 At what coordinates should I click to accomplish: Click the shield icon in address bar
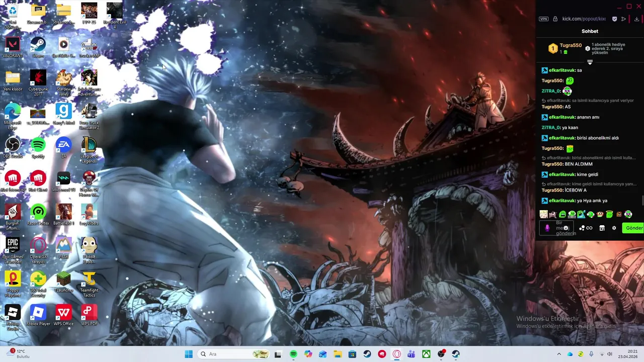[614, 19]
